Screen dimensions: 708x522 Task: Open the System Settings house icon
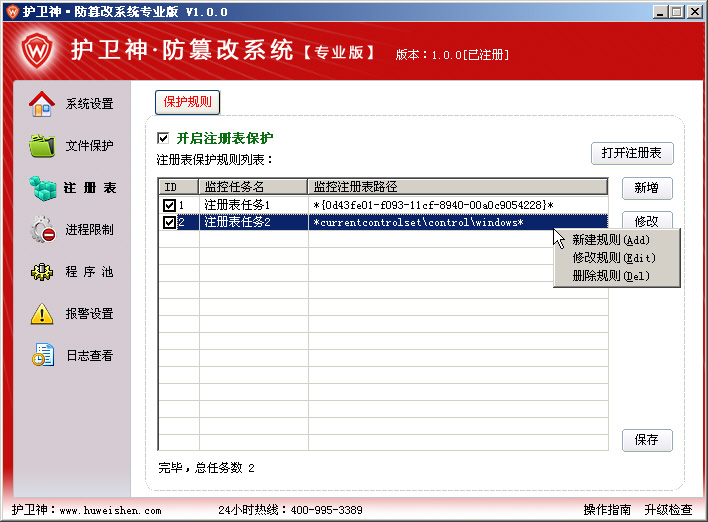click(x=41, y=103)
